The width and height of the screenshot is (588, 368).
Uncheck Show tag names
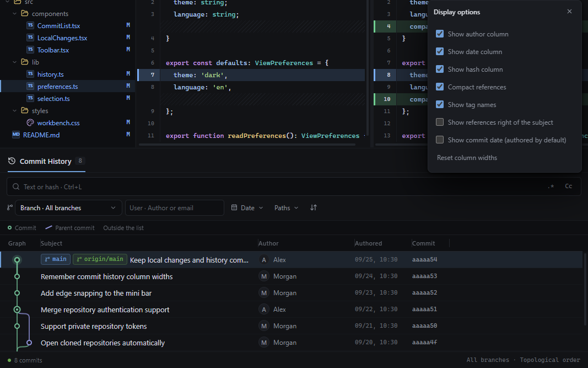440,104
